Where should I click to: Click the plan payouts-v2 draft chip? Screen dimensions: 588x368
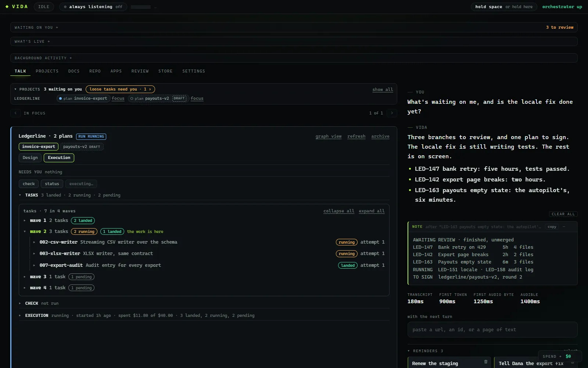tap(159, 98)
